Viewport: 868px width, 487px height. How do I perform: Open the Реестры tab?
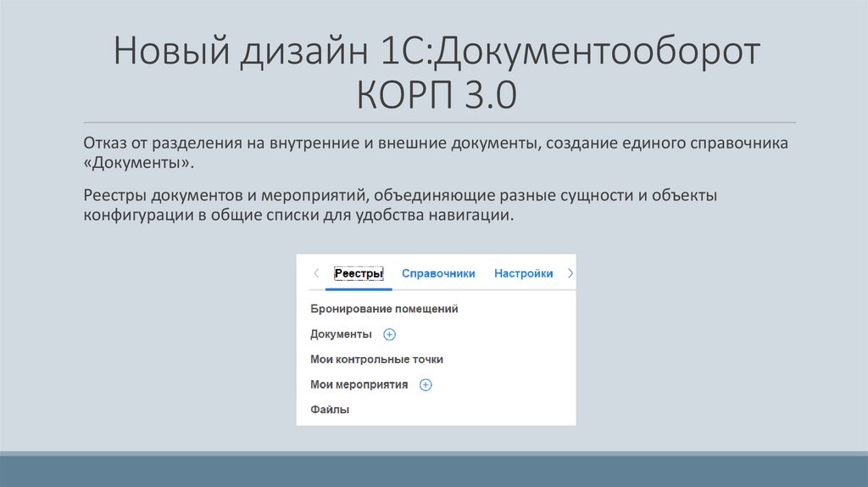[359, 273]
